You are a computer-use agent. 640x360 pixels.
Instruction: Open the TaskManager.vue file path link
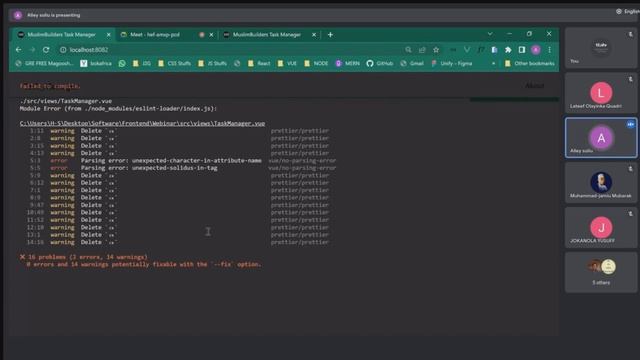(142, 124)
